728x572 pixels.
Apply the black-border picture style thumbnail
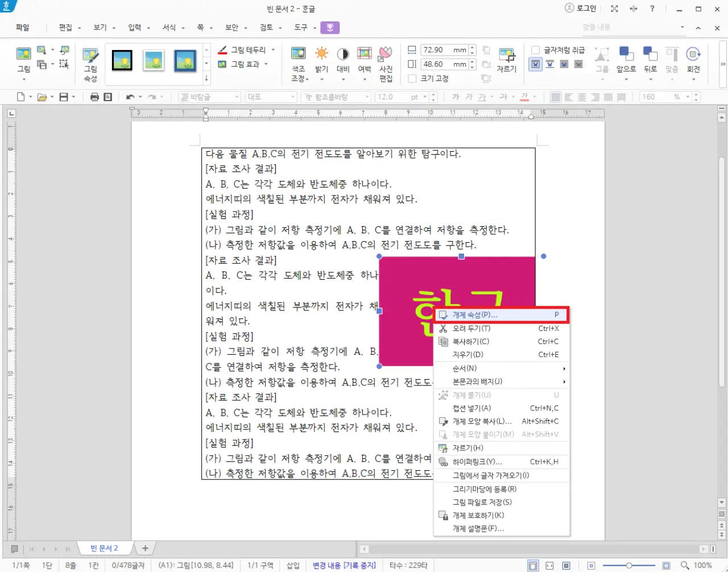coord(122,60)
